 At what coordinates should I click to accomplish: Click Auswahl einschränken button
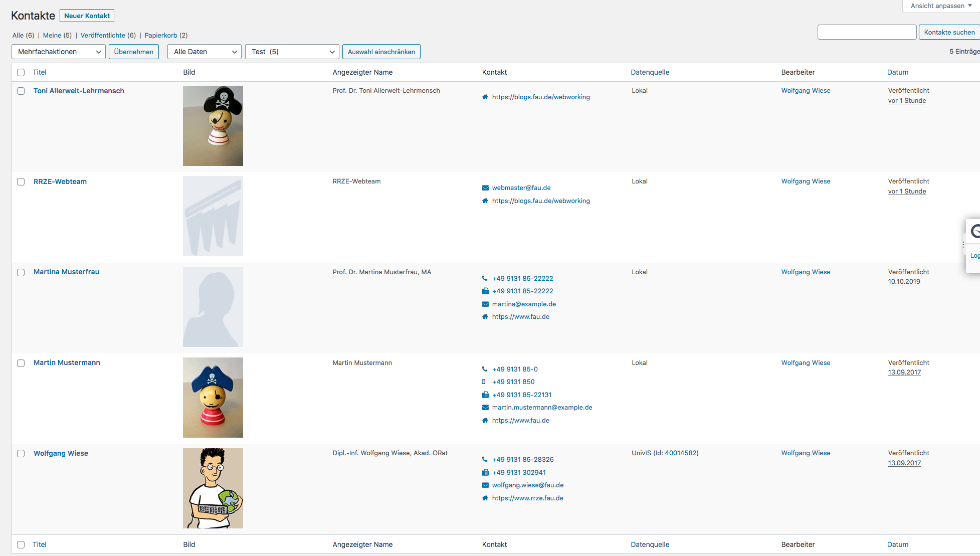(x=381, y=52)
